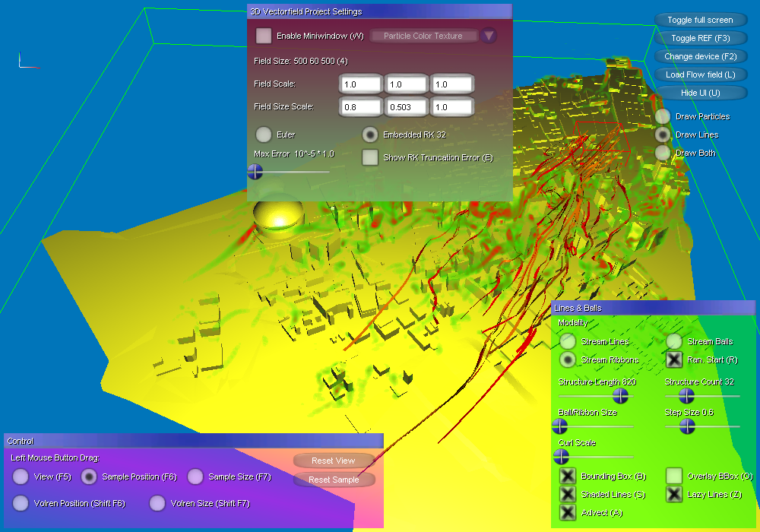Select Stream Balls modality
This screenshot has height=532, width=760.
tap(674, 342)
